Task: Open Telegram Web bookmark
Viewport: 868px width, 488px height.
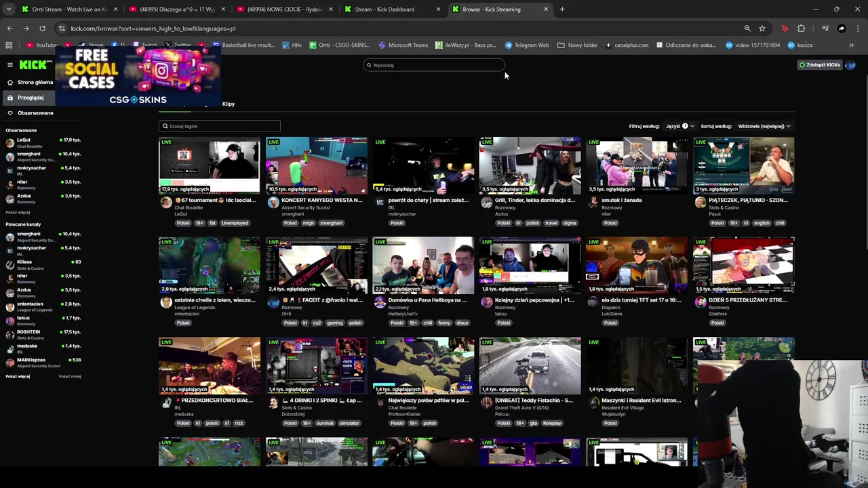Action: (527, 45)
